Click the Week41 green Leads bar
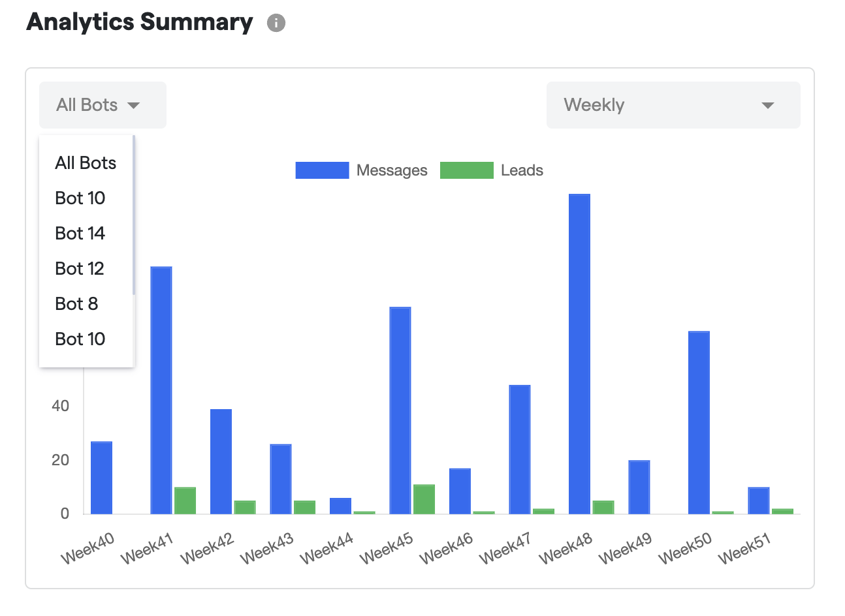The image size is (845, 616). pyautogui.click(x=185, y=501)
